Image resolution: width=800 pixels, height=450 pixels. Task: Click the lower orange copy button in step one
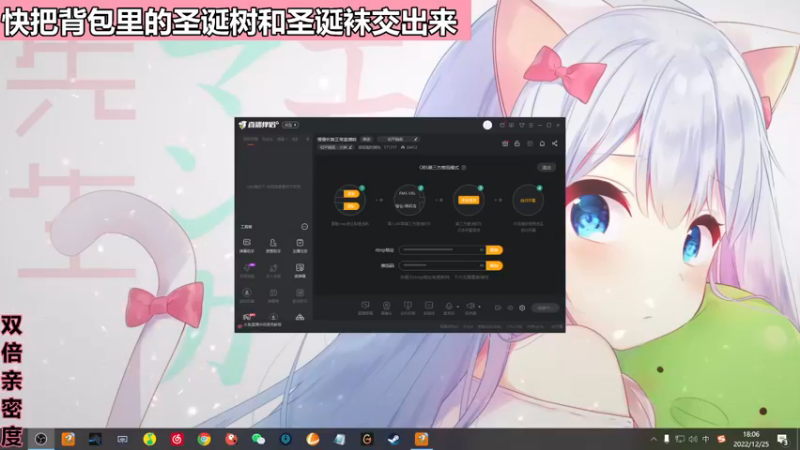(x=351, y=206)
